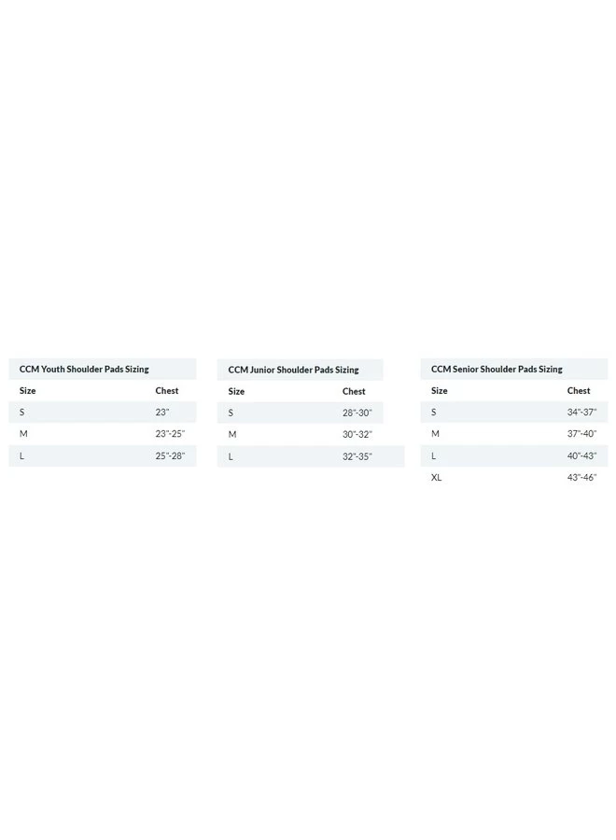This screenshot has width=616, height=840.
Task: Select the Chest header in the Senior table
Action: pos(579,391)
